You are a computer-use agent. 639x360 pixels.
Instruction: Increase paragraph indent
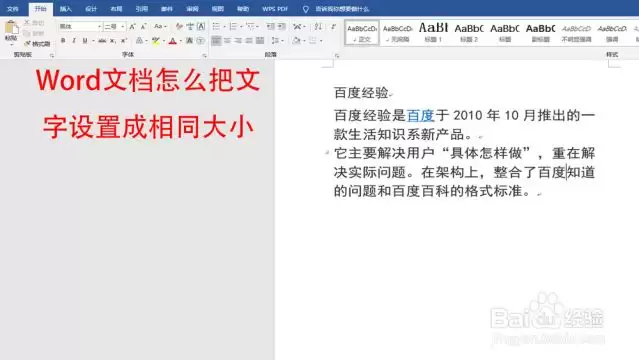point(282,27)
